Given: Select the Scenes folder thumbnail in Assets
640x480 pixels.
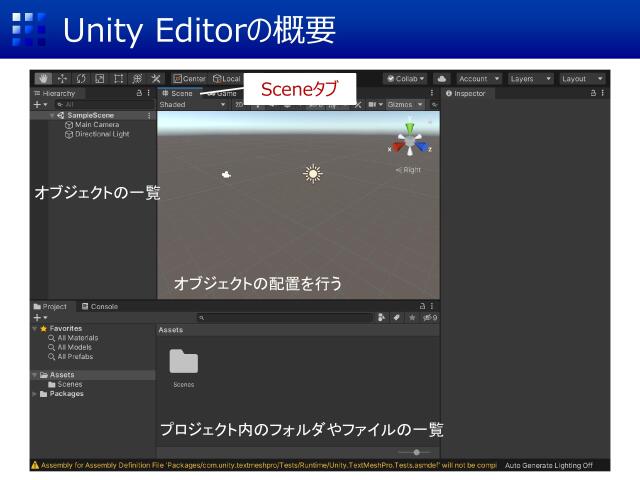Looking at the screenshot, I should (183, 362).
